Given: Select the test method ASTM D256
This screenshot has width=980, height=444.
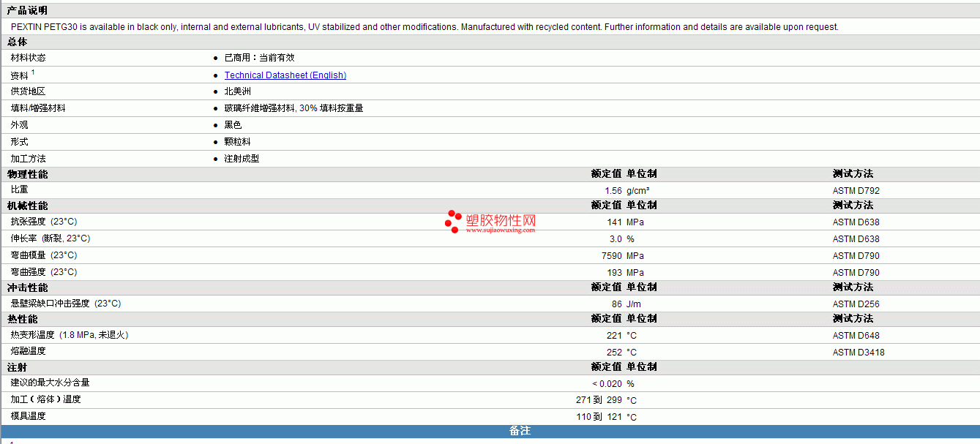Looking at the screenshot, I should (856, 304).
